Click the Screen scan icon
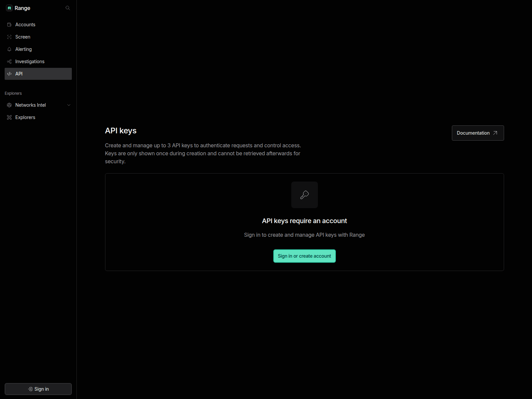Screen dimensions: 532x399 tap(9, 37)
